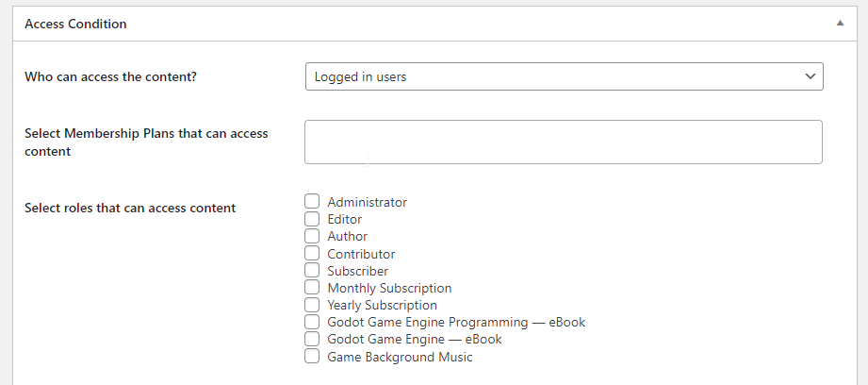Tick the Contributor role checkbox

pos(312,253)
